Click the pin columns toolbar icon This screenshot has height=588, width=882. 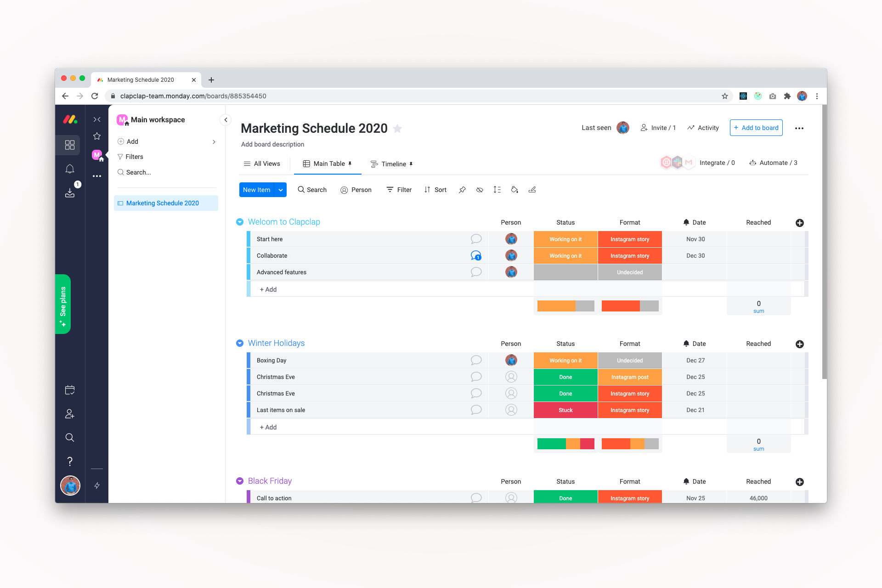[462, 190]
